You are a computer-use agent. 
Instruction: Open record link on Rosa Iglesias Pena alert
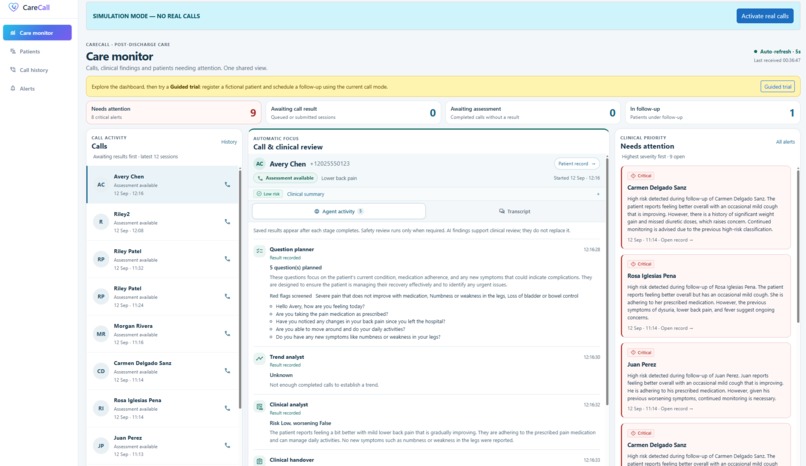pyautogui.click(x=676, y=328)
